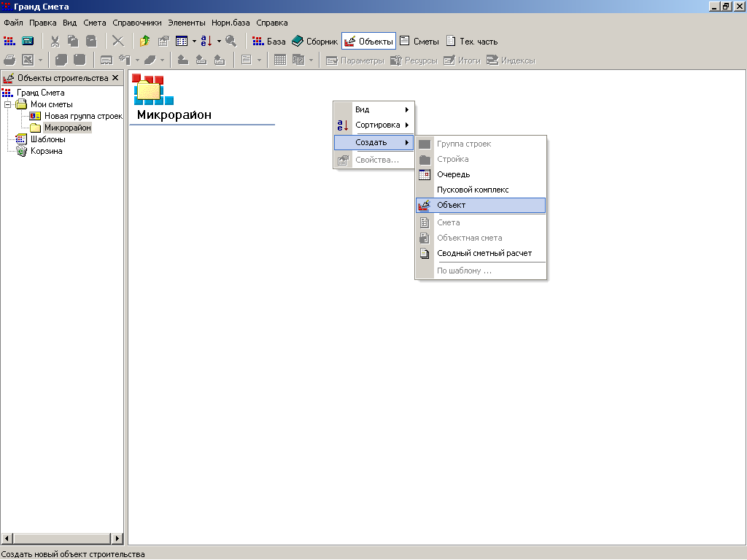Click the second toolbar export image icon
The width and height of the screenshot is (747, 560).
click(x=28, y=60)
